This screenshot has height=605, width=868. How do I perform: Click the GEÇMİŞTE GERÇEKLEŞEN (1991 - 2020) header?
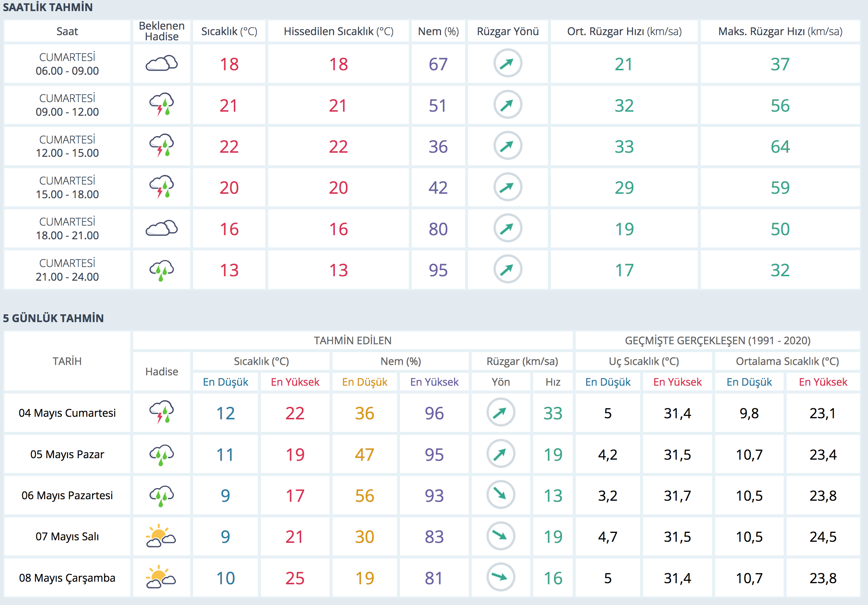coord(717,341)
